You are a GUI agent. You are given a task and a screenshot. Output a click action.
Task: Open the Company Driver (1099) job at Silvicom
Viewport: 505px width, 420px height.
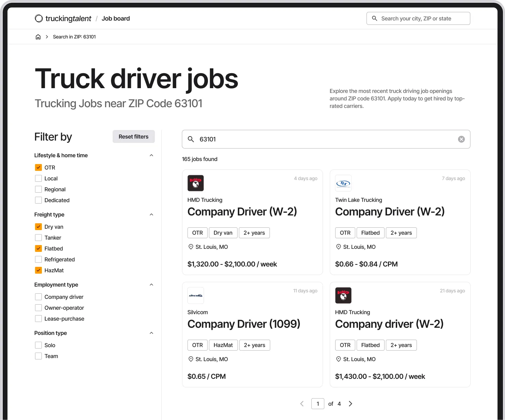coord(244,324)
